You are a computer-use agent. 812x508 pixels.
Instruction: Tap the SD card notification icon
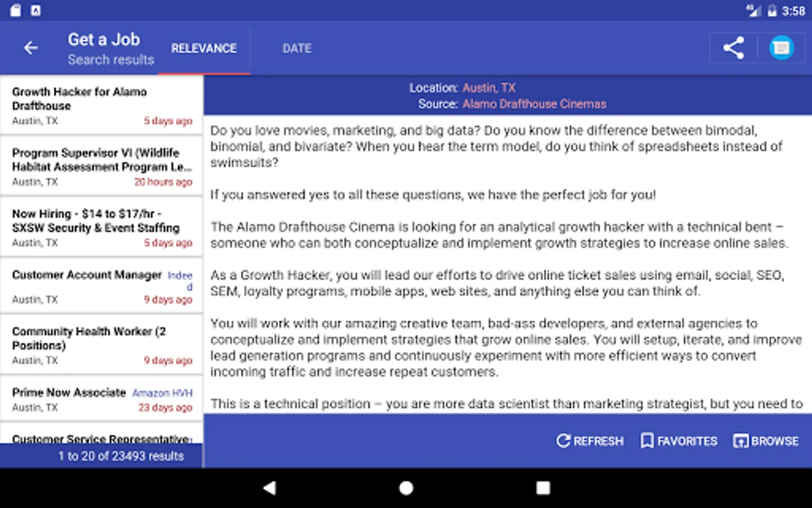click(x=16, y=10)
